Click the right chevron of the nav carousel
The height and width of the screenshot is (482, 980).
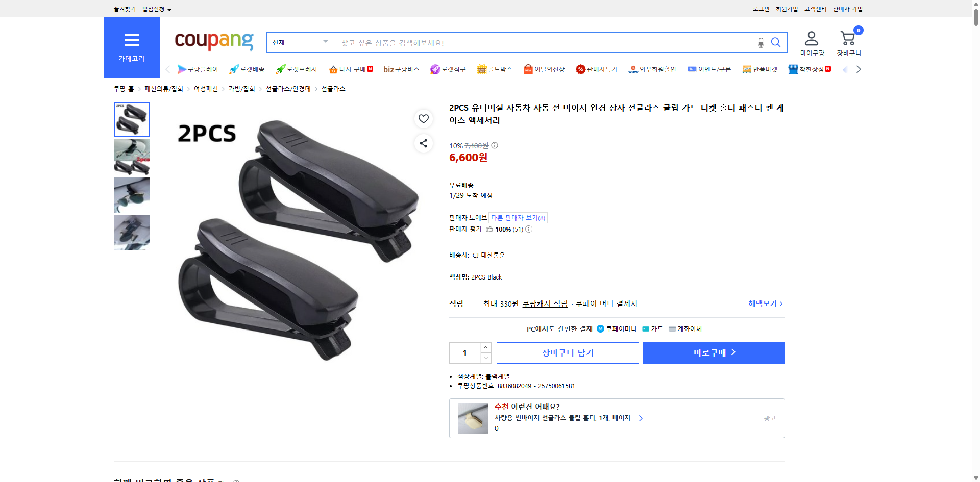click(x=859, y=69)
